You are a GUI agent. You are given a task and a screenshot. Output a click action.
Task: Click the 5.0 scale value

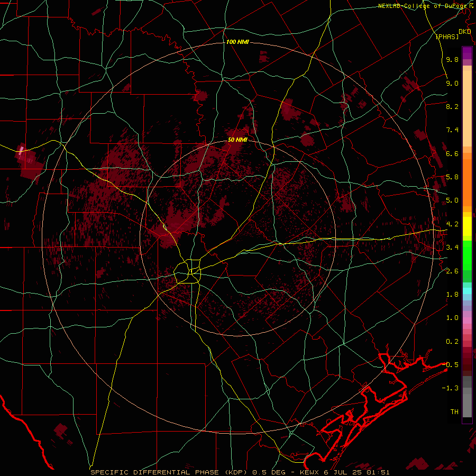tap(452, 200)
